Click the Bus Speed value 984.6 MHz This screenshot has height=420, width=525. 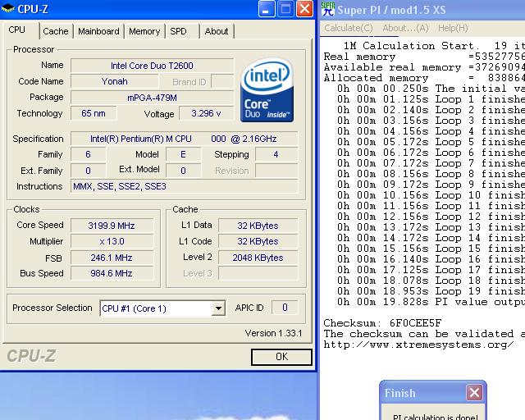pyautogui.click(x=112, y=273)
